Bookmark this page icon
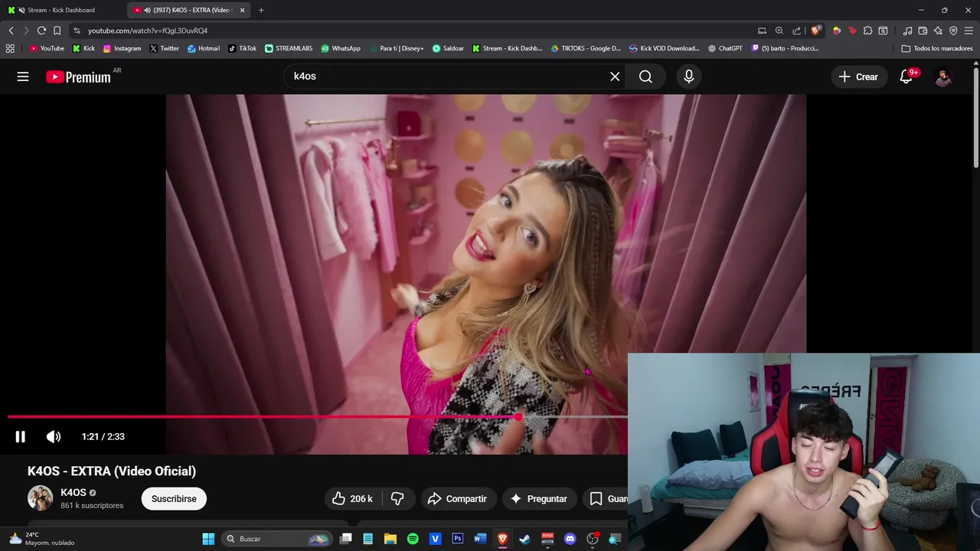The width and height of the screenshot is (980, 551). click(x=57, y=31)
